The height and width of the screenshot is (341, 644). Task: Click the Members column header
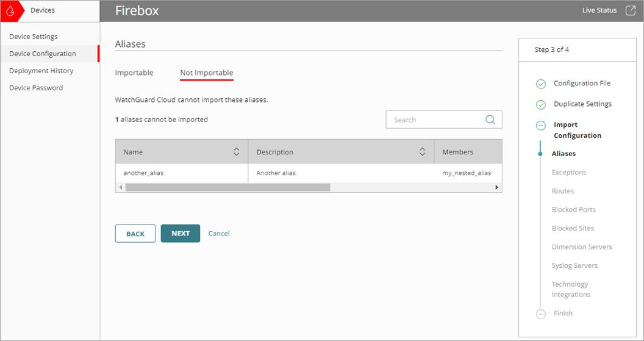click(468, 152)
